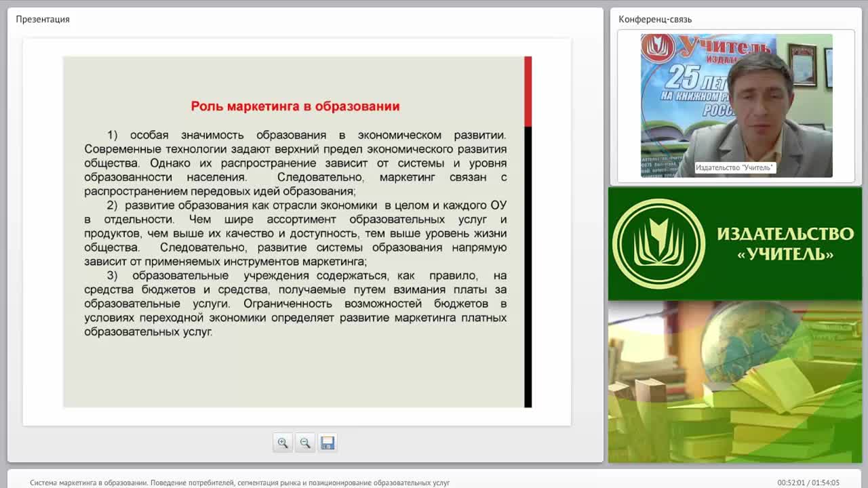Click the slide paragraph starting with 3) образовательные учреждения
Screen dimensions: 868x488
[295, 304]
